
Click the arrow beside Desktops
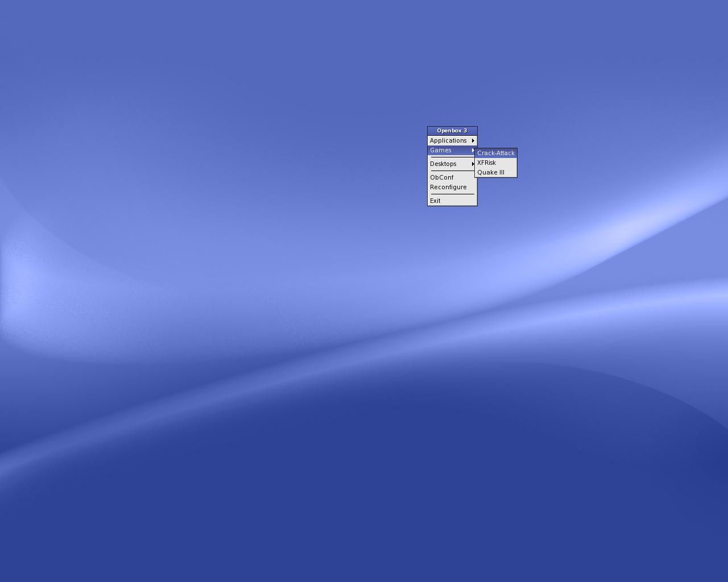coord(473,164)
